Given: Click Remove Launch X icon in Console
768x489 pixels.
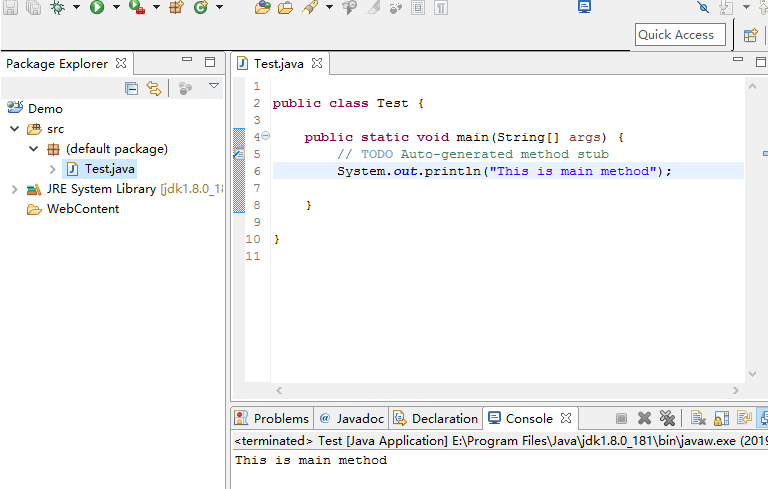Looking at the screenshot, I should point(645,418).
